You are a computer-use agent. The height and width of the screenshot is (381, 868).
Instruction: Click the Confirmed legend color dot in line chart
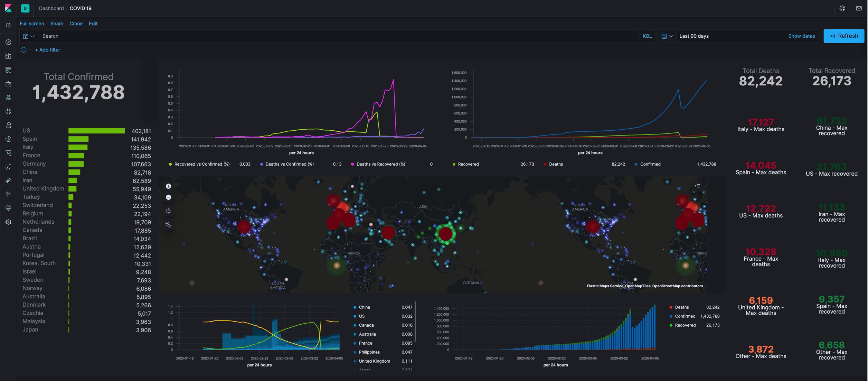(x=636, y=164)
